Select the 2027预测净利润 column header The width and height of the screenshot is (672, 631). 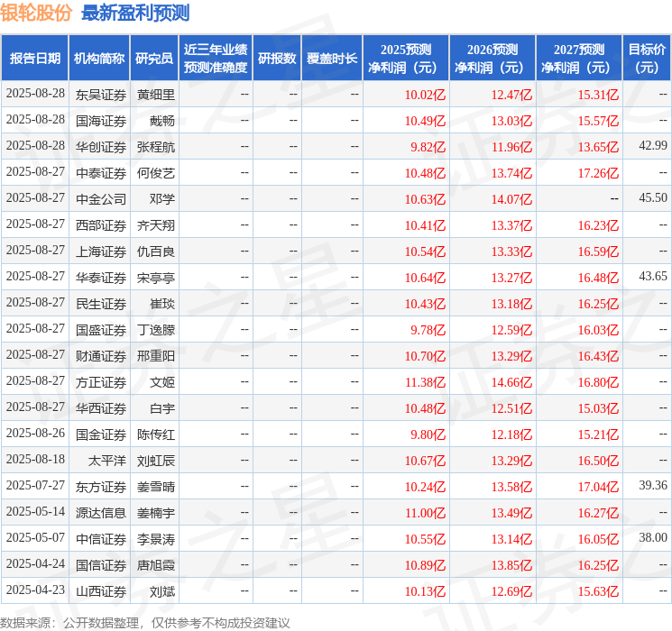coord(579,59)
